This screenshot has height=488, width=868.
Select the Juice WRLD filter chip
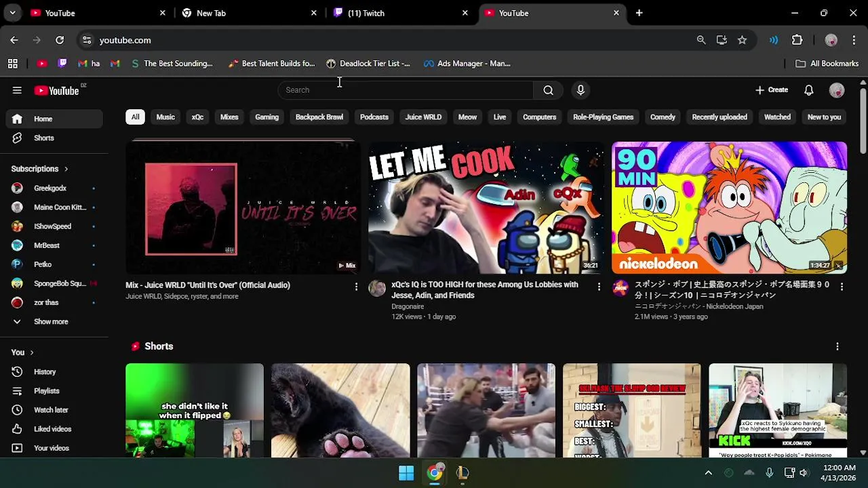[x=423, y=117]
